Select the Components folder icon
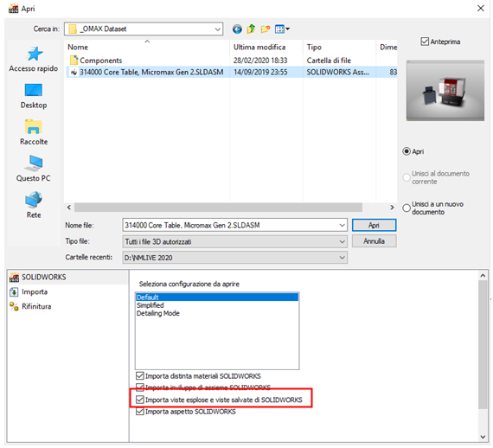493x448 pixels. pyautogui.click(x=74, y=60)
